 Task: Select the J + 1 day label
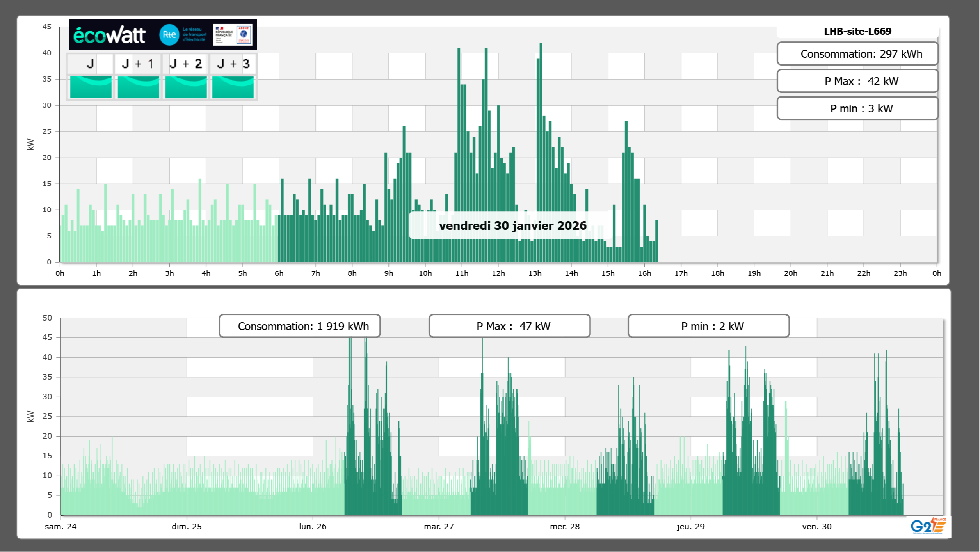[x=138, y=64]
